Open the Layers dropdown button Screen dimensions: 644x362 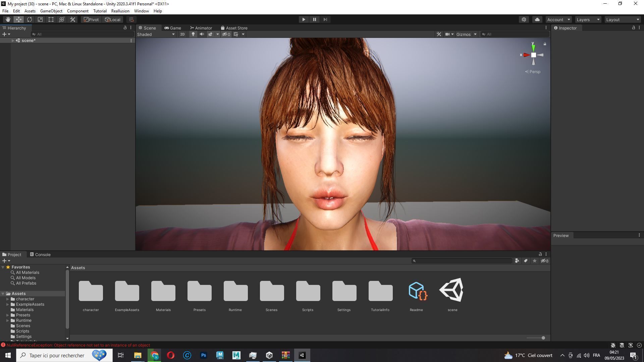pos(588,19)
